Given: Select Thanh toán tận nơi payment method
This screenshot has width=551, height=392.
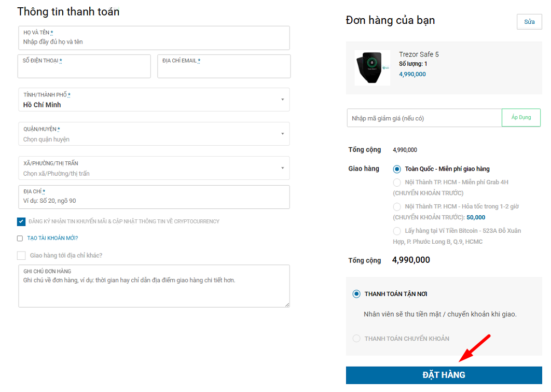Looking at the screenshot, I should tap(356, 293).
